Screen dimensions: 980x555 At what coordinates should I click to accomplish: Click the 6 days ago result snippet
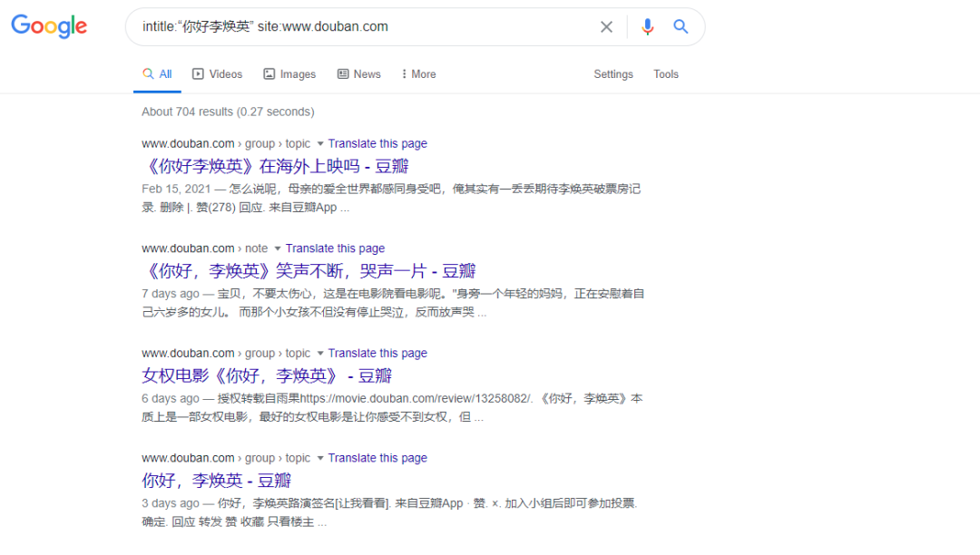[392, 408]
